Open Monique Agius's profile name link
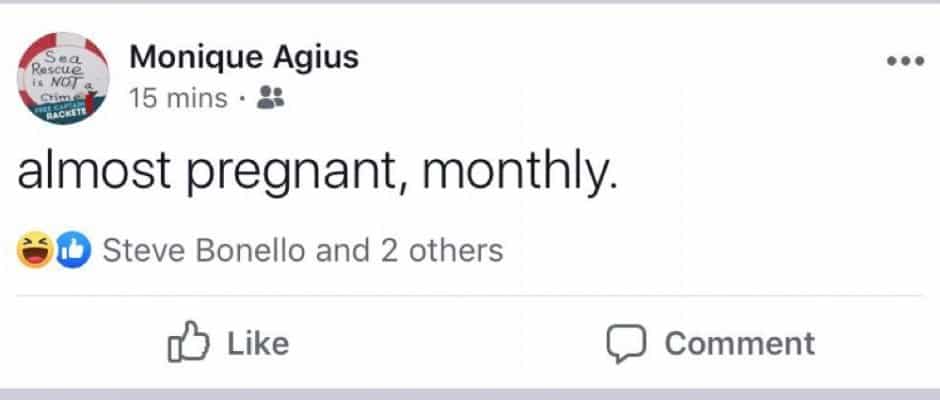Screen dimensions: 940x400 tap(244, 59)
